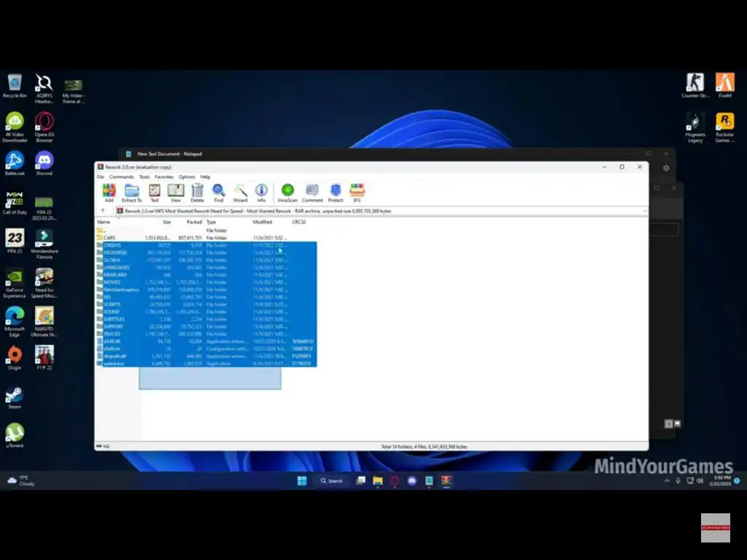The width and height of the screenshot is (747, 560).
Task: Open the Microsoft Edge desktop icon
Action: click(x=15, y=322)
